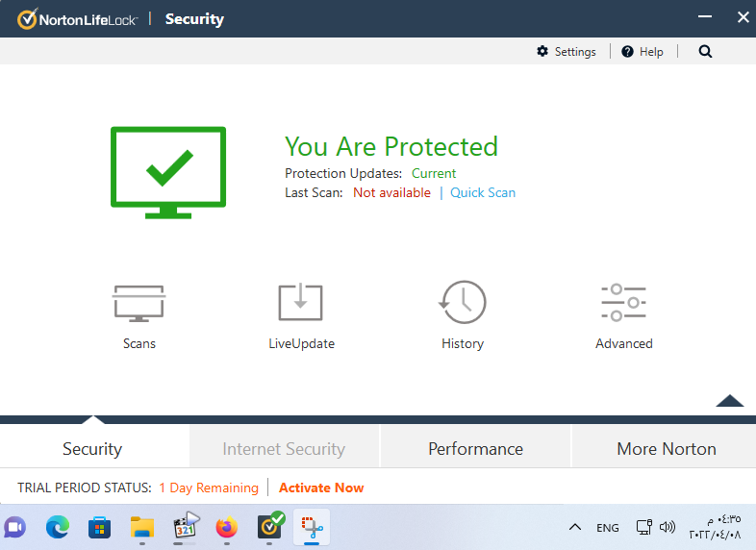Click the "Current" protection updates status
This screenshot has height=550, width=756.
(434, 173)
